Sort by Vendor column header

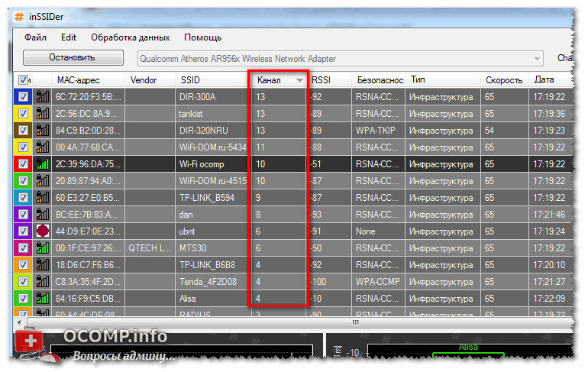click(150, 80)
